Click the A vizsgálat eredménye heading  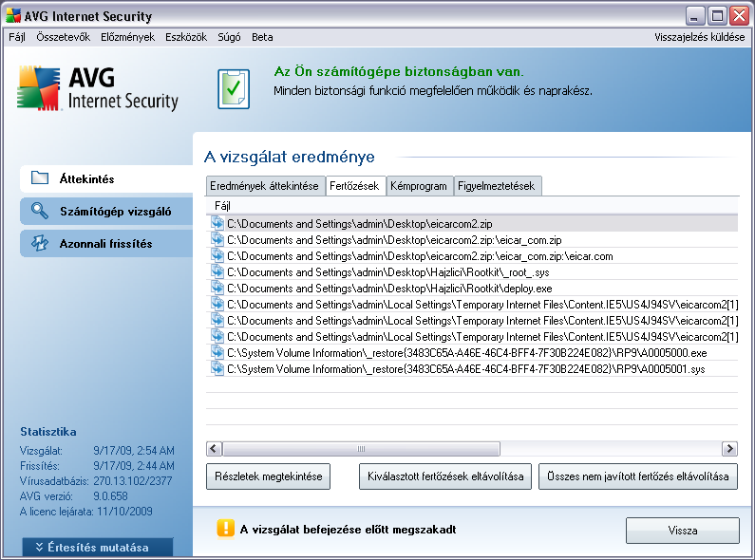coord(289,157)
